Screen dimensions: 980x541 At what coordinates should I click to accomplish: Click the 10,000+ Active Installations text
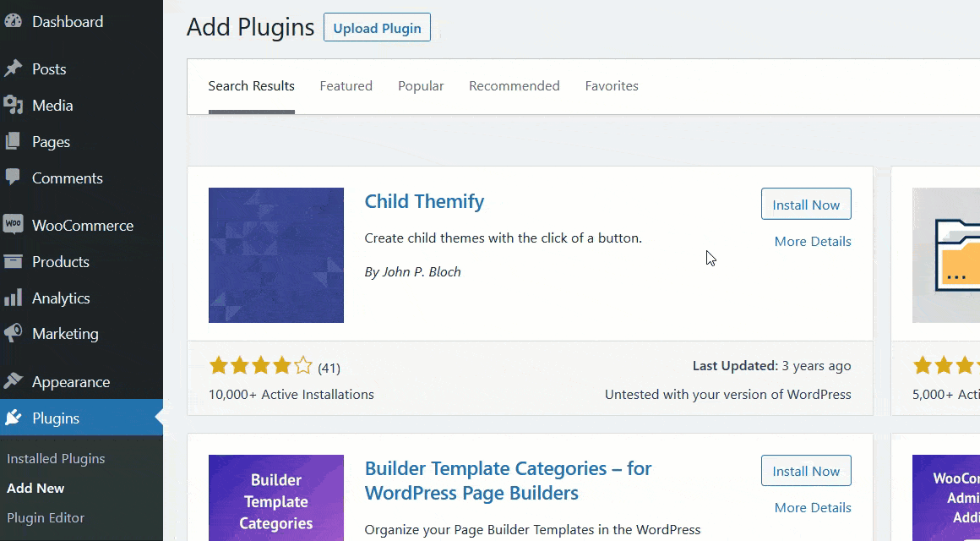pos(291,395)
